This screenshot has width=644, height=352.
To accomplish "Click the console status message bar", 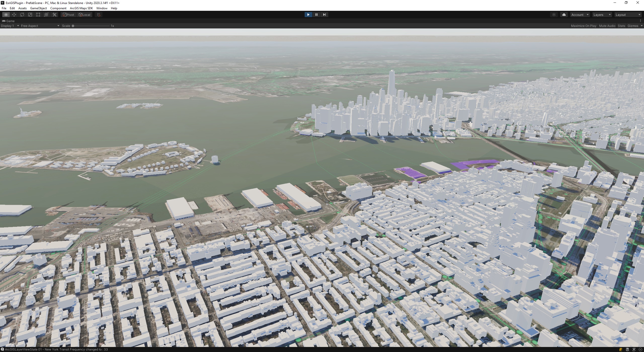I will click(56, 349).
